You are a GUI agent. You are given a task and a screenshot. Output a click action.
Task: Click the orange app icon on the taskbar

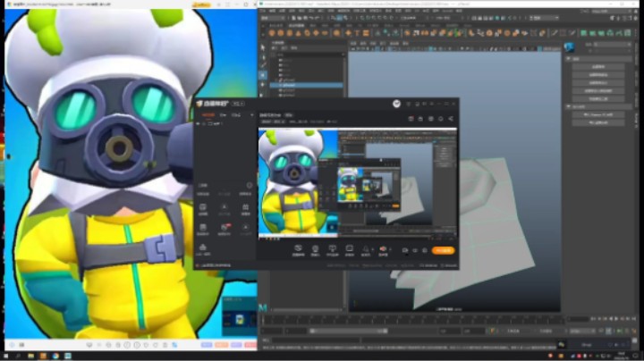[43, 356]
